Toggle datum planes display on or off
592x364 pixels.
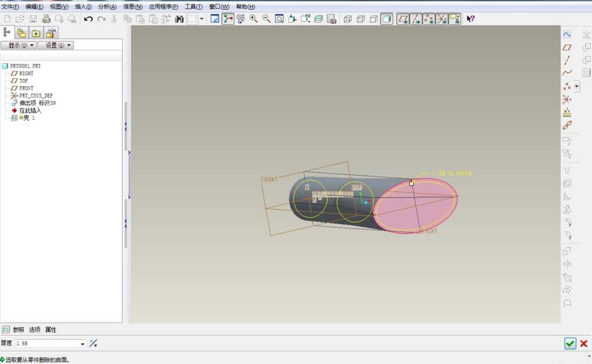click(402, 19)
